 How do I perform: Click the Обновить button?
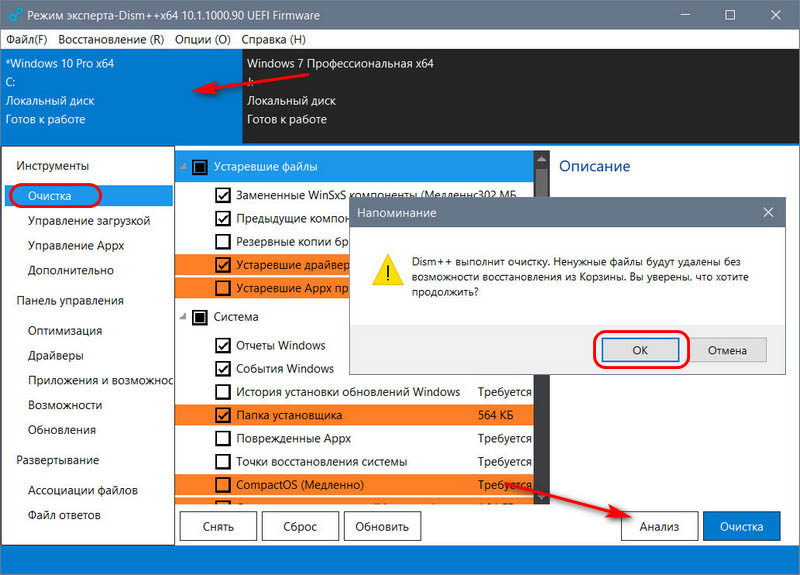(x=382, y=526)
